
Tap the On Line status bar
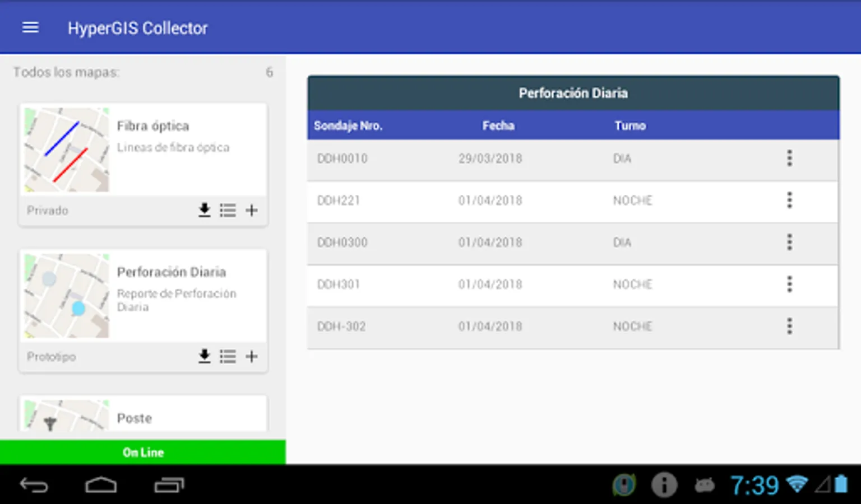click(143, 452)
